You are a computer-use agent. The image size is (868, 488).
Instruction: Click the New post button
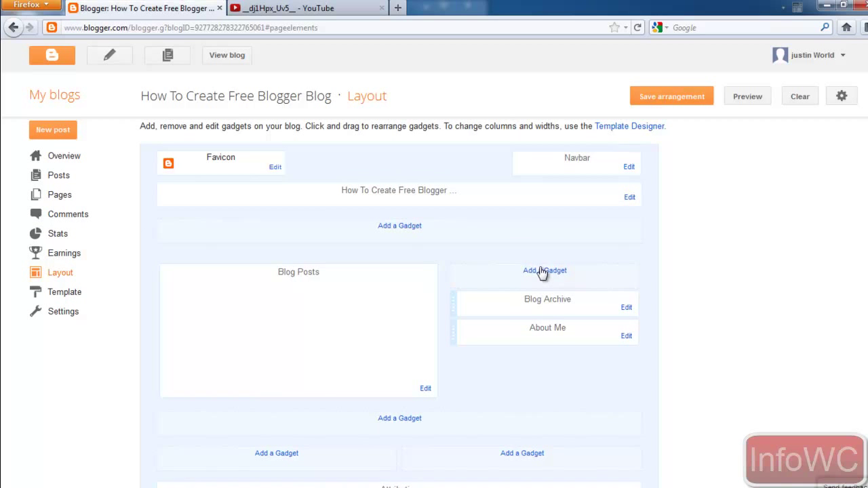coord(53,129)
